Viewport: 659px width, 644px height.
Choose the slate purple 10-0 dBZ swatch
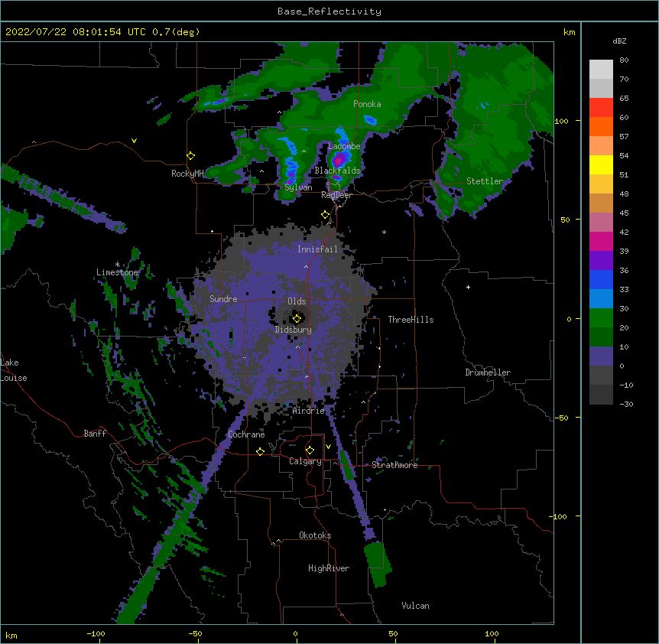point(601,356)
